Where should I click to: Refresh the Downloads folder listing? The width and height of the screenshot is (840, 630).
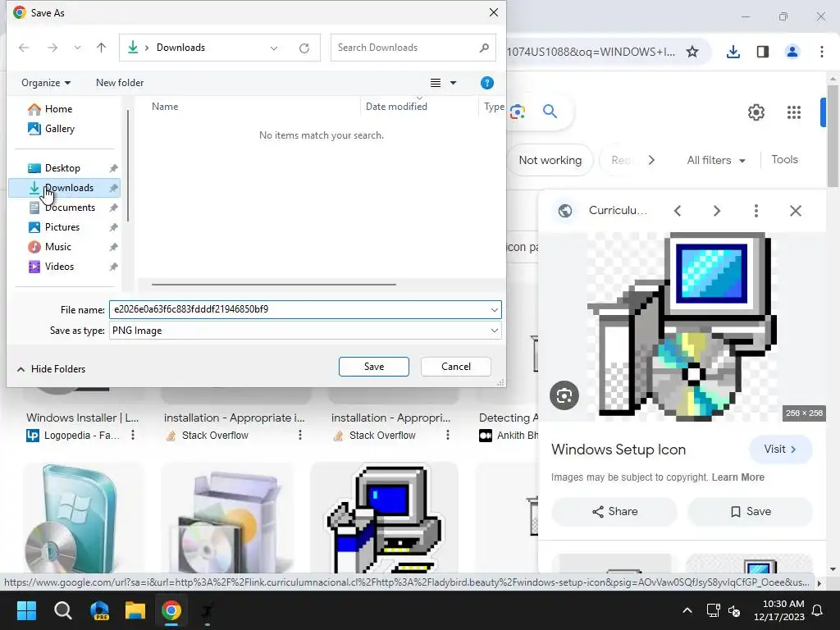coord(304,48)
